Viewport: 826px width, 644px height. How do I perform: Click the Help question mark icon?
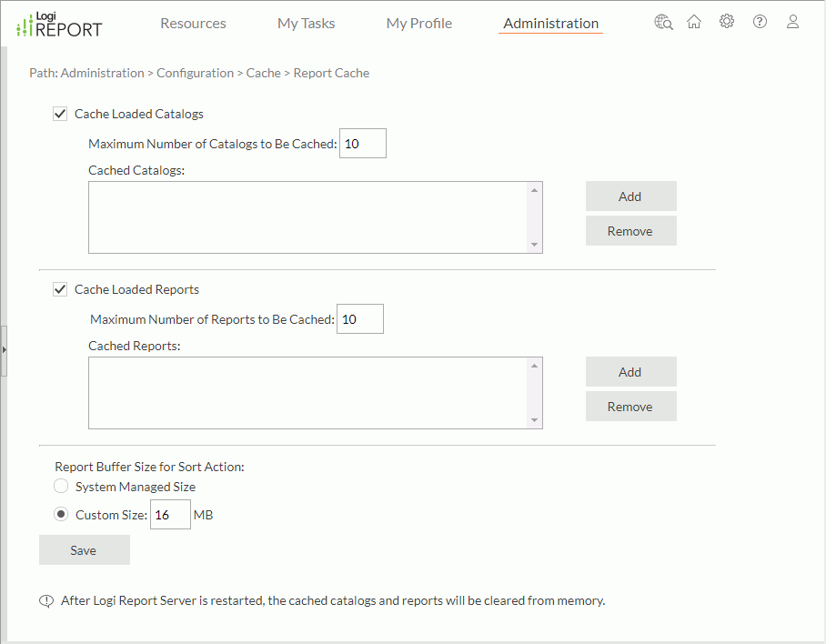(760, 21)
